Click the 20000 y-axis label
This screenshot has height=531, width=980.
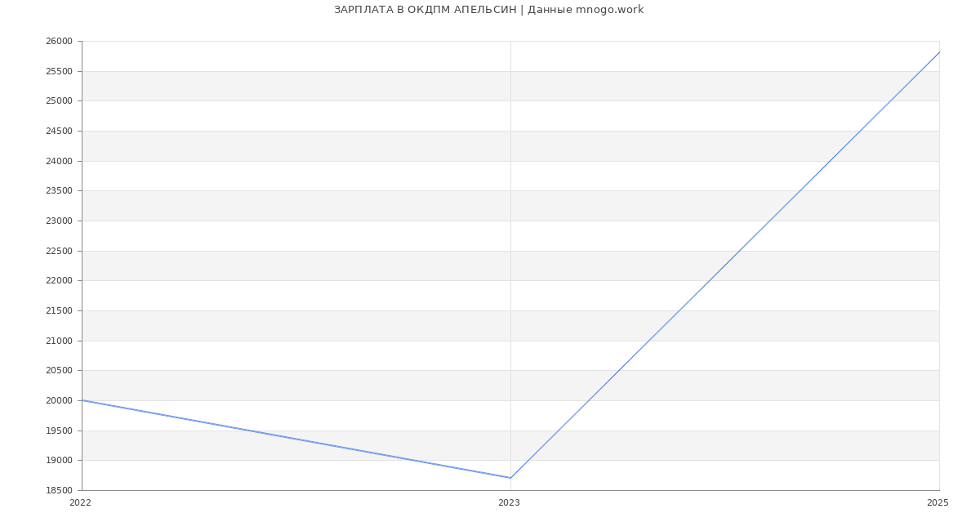point(59,400)
